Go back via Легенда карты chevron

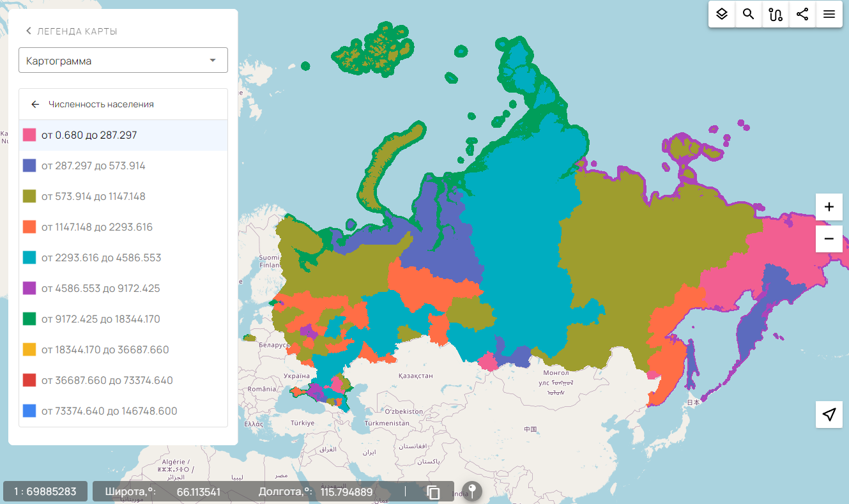click(29, 31)
